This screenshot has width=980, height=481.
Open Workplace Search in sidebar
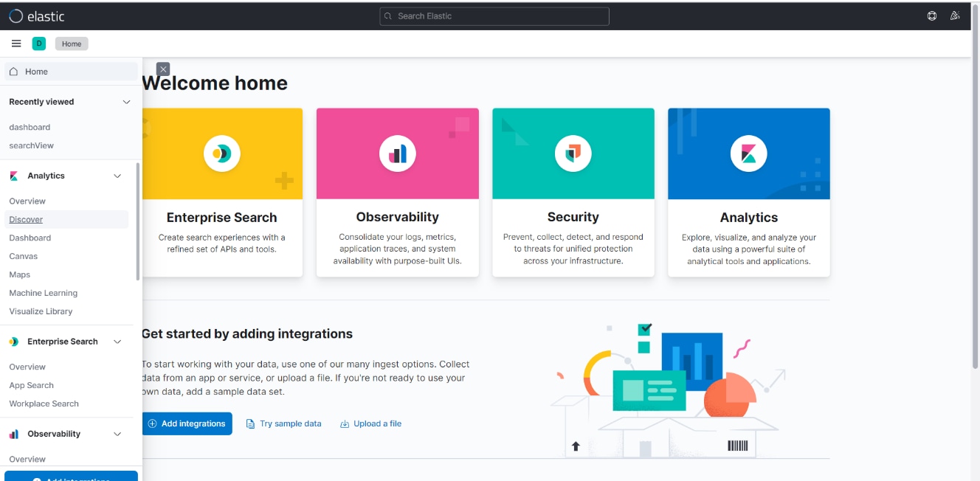(44, 404)
